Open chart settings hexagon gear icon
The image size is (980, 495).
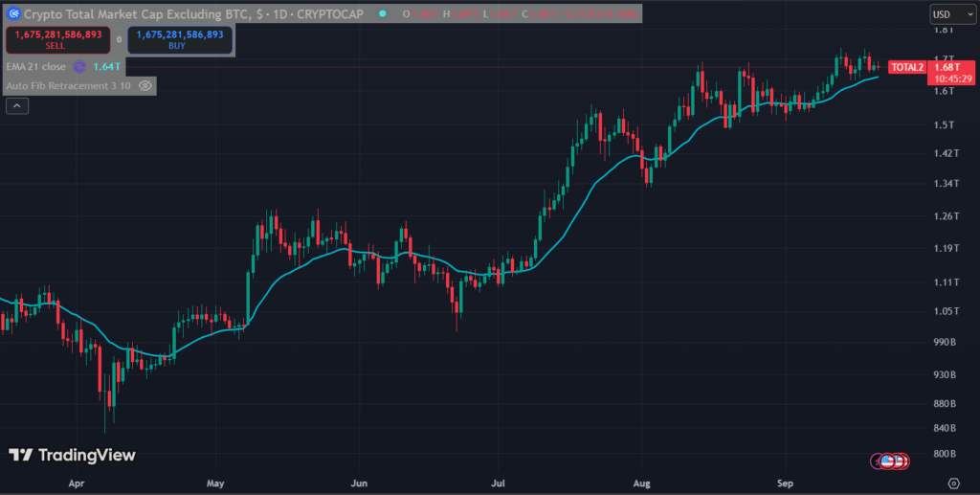tap(953, 484)
